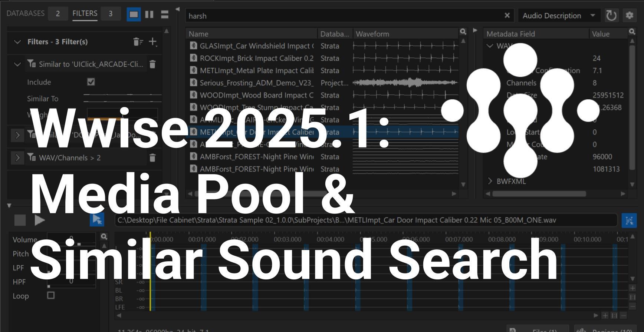Delete the WAV/Channels > 2 filter
Screen dimensions: 644x332
click(x=152, y=158)
